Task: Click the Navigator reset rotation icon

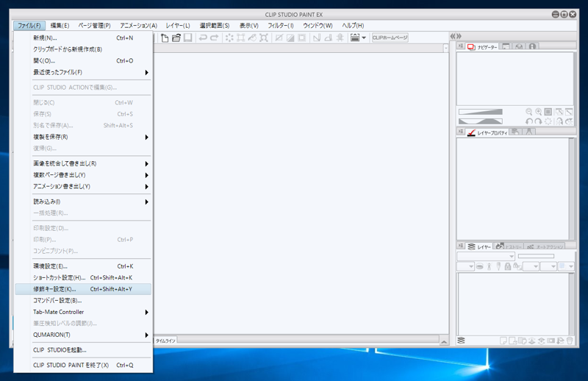Action: pos(548,121)
